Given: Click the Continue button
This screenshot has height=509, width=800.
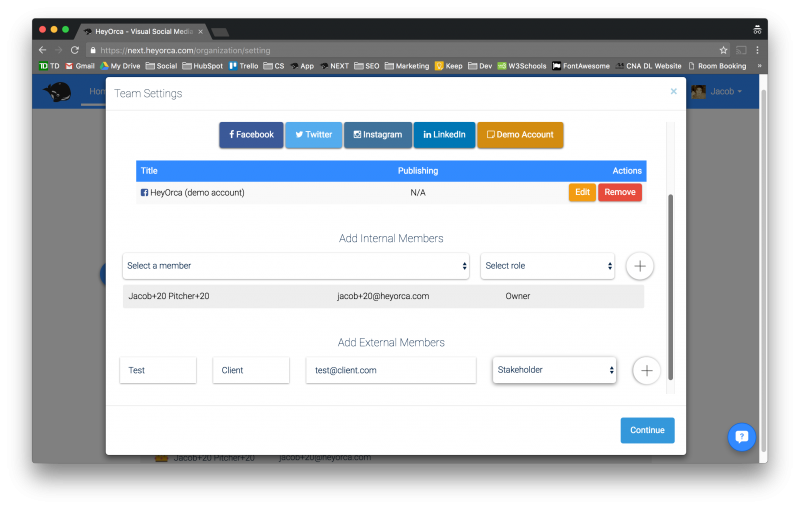Looking at the screenshot, I should click(647, 430).
